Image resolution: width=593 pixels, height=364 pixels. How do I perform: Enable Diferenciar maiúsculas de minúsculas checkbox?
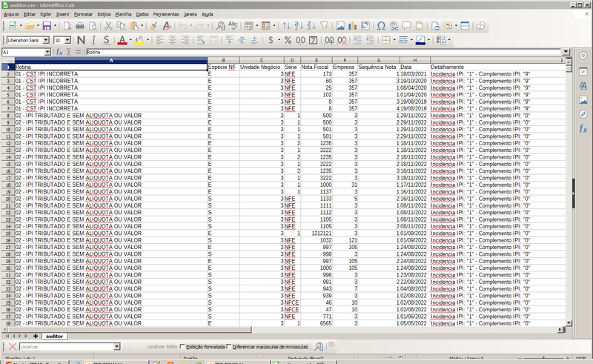point(229,347)
